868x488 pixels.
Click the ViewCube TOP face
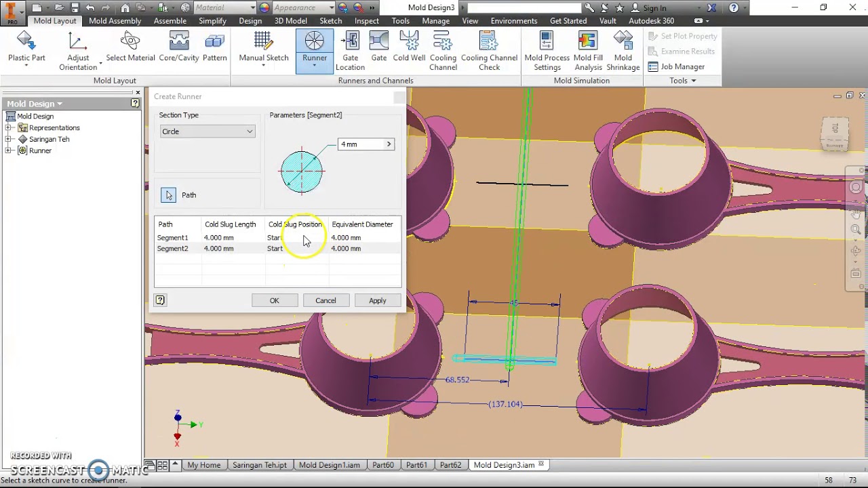(x=835, y=128)
